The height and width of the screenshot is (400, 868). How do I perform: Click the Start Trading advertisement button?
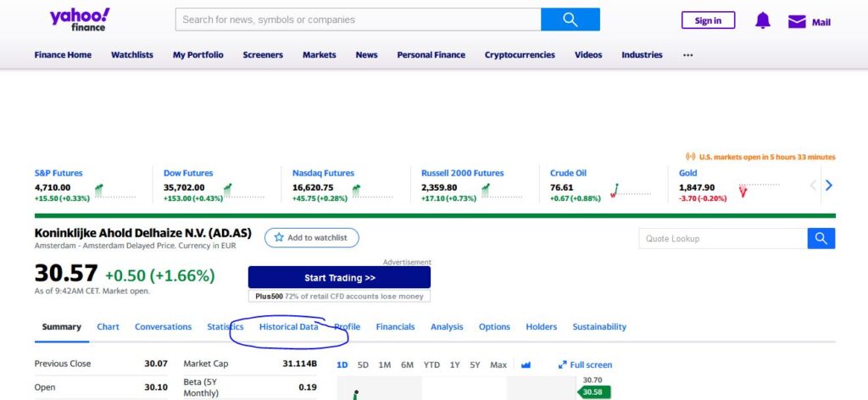(339, 277)
